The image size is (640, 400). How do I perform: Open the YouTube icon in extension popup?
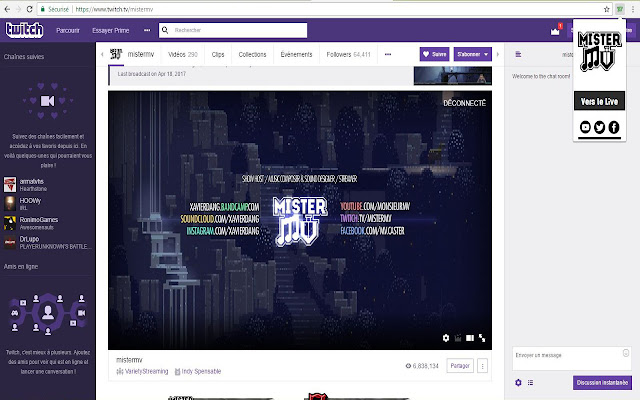coord(585,127)
